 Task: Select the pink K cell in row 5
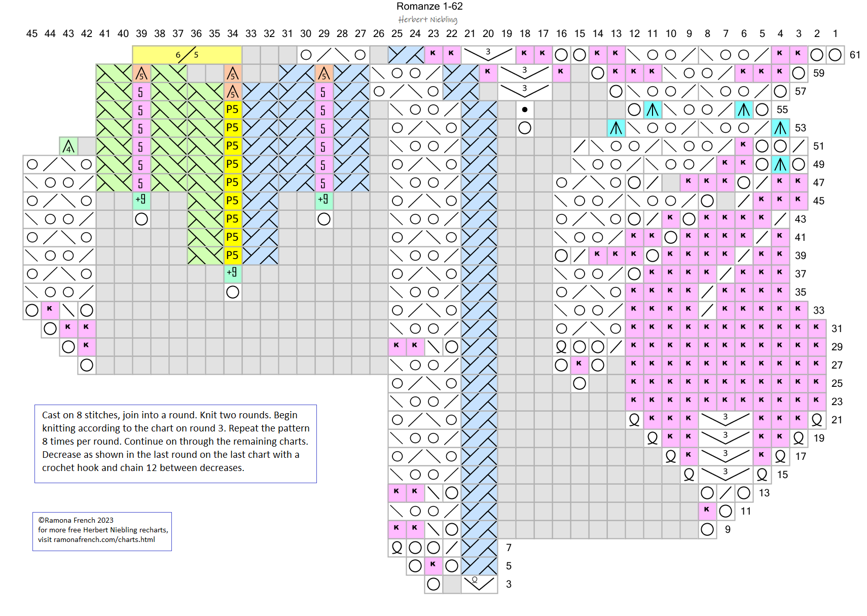pos(433,565)
